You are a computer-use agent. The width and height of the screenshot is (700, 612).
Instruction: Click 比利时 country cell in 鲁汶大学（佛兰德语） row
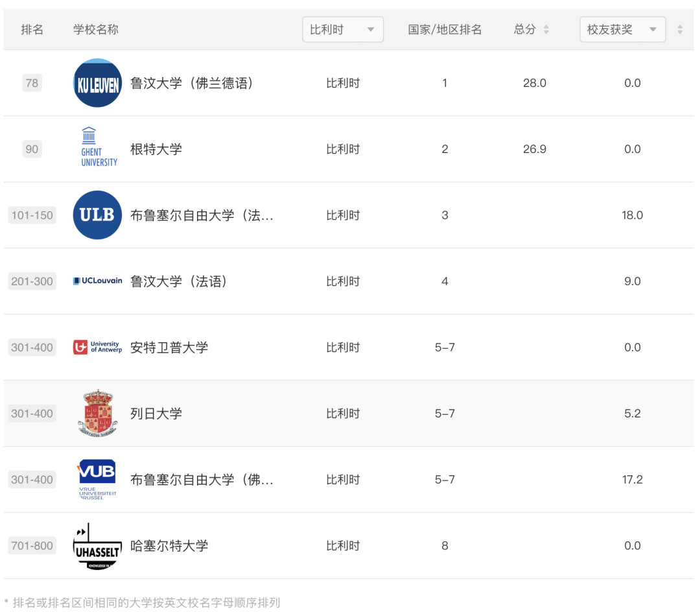pyautogui.click(x=343, y=83)
